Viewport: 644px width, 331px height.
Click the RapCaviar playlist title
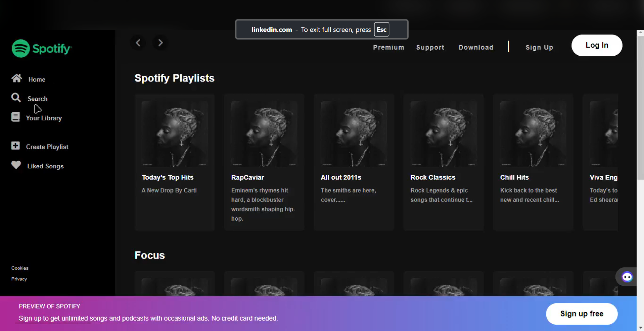point(248,177)
